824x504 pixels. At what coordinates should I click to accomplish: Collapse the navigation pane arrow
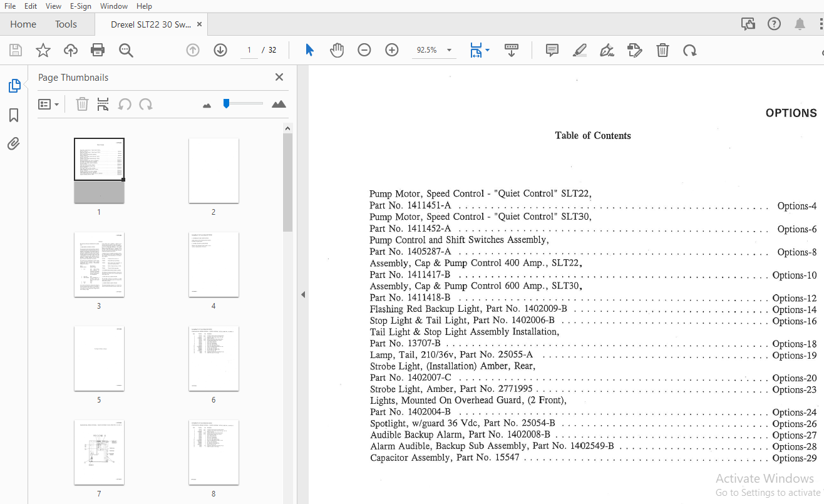click(x=303, y=294)
